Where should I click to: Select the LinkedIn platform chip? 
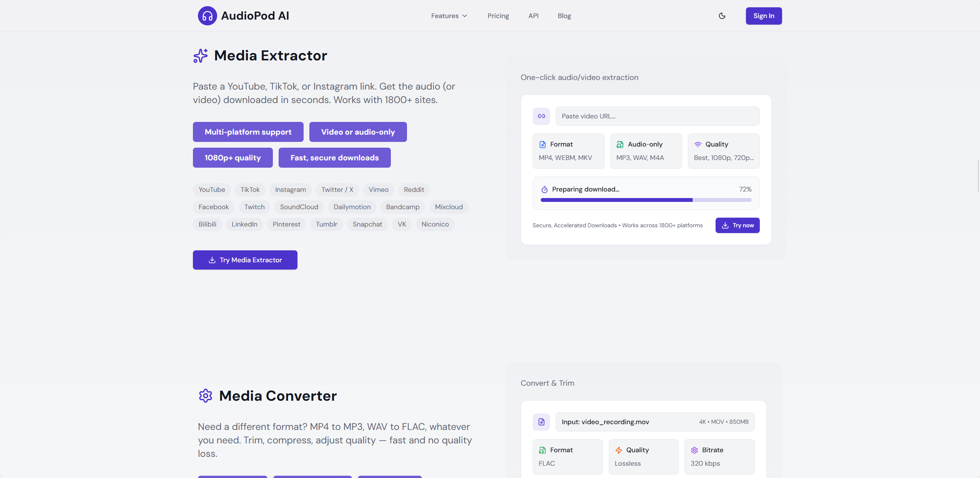click(244, 224)
